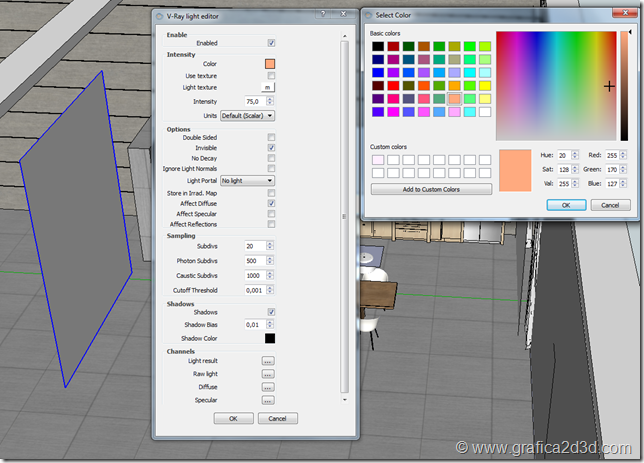Click OK in V-Ray light editor
644x463 pixels.
233,419
